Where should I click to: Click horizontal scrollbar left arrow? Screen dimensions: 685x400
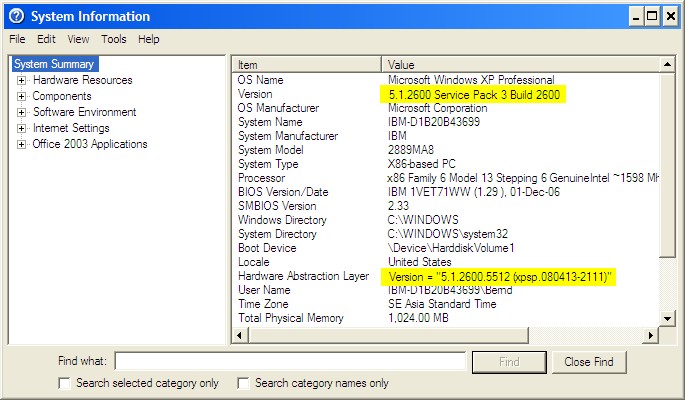coord(240,335)
